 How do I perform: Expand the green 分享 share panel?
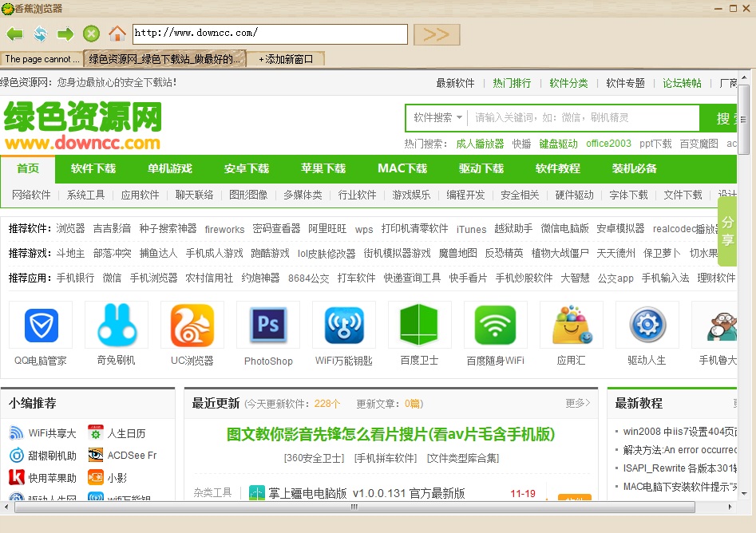coord(729,231)
